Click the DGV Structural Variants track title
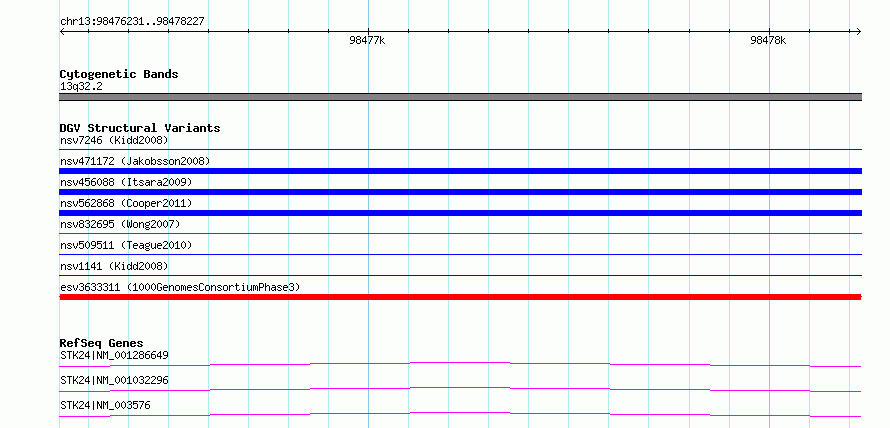The image size is (890, 428). click(140, 128)
